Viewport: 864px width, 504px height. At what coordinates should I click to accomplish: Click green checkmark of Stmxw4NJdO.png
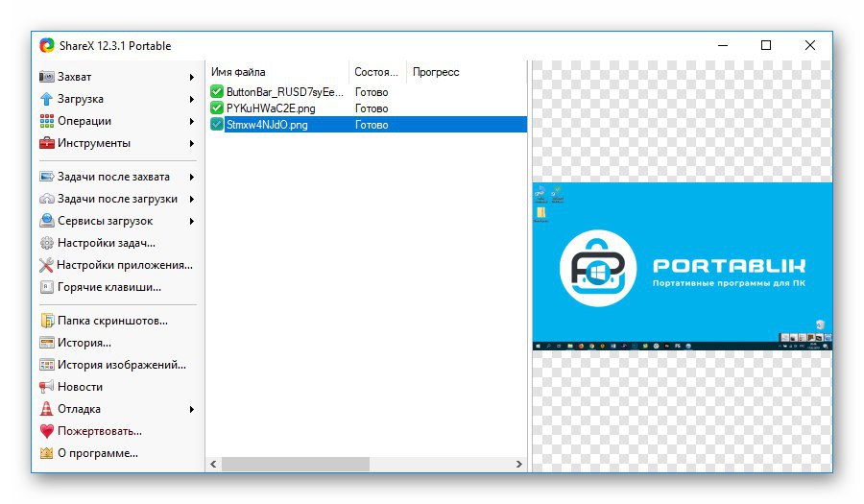coord(217,125)
